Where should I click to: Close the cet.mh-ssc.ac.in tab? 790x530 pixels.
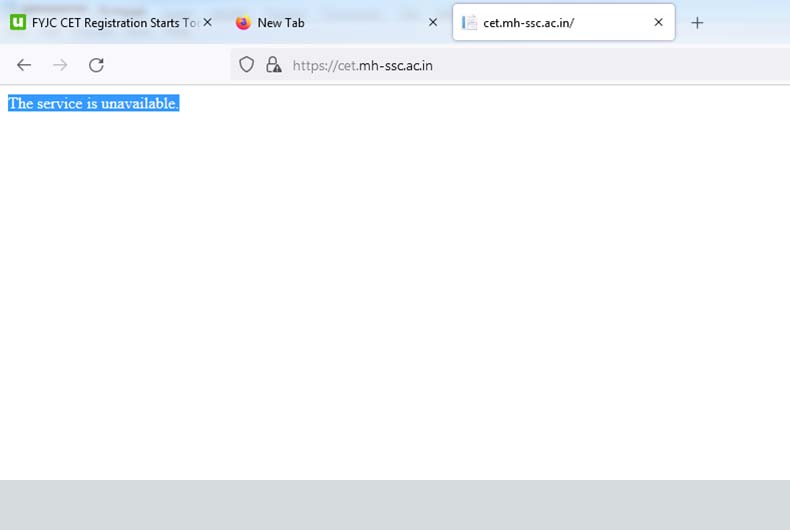pos(658,22)
